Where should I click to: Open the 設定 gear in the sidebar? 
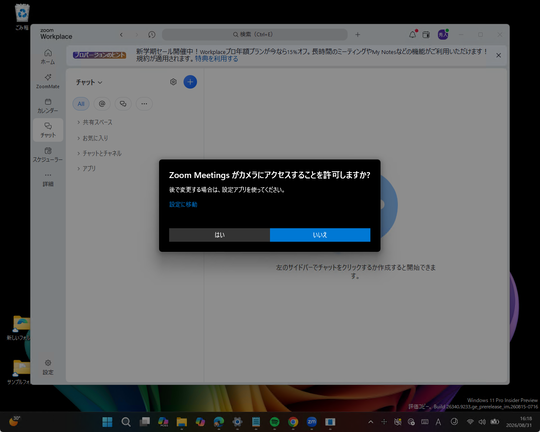coord(48,367)
